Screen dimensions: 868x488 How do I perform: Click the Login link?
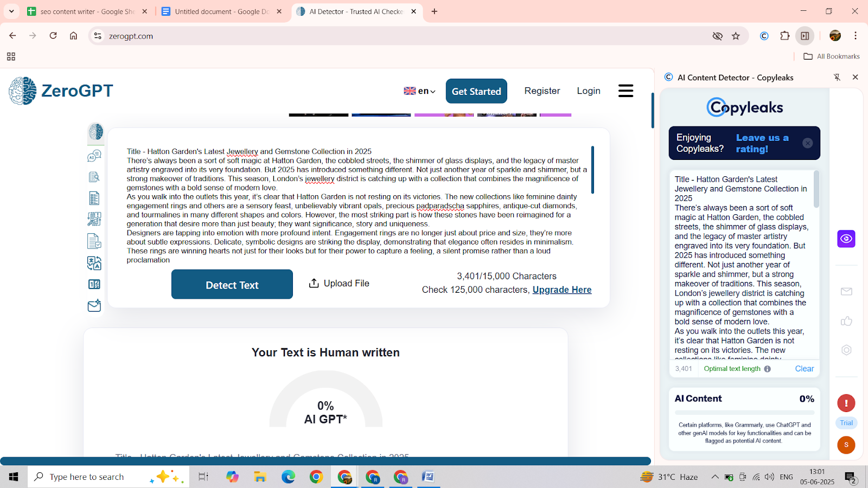point(589,91)
